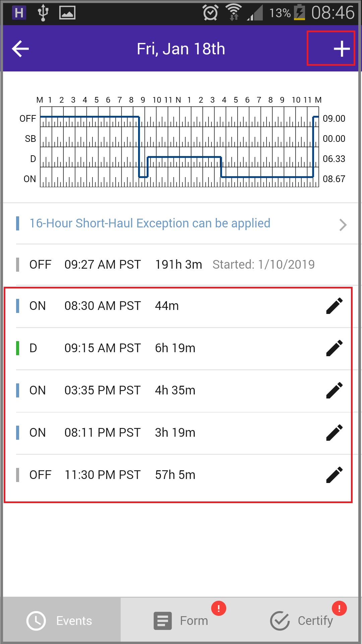Switch to the Form tab
Viewport: 362px width, 644px height.
[x=181, y=621]
